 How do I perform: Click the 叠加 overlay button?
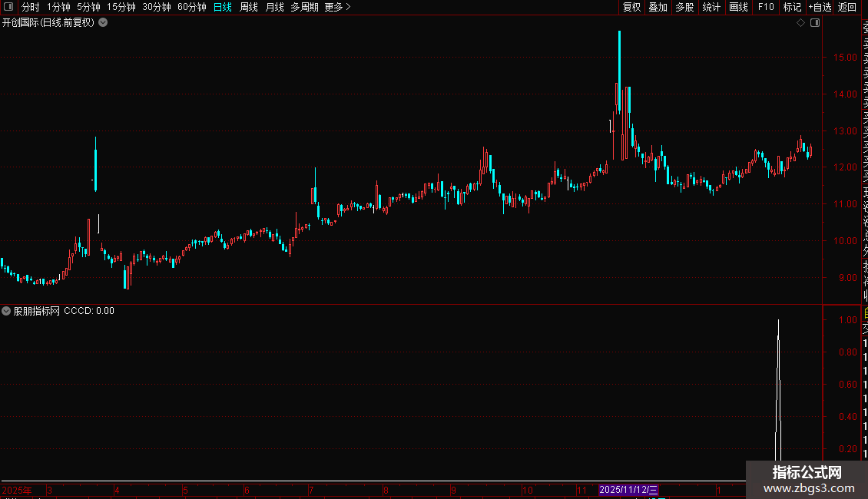click(658, 7)
